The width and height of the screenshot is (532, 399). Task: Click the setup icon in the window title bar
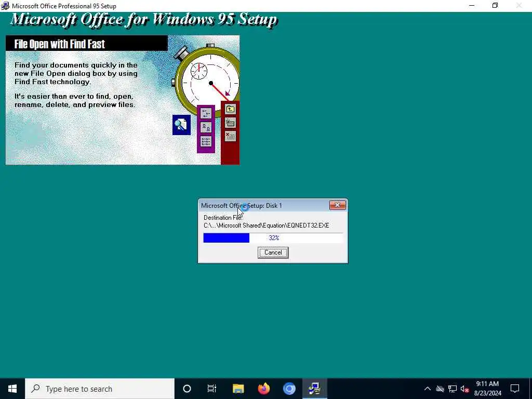[x=5, y=6]
